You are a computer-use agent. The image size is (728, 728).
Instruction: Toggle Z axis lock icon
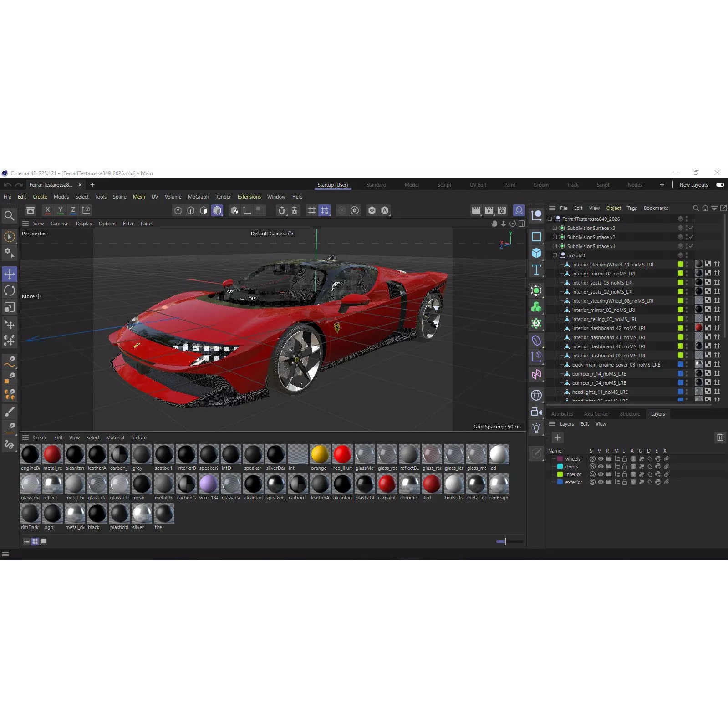(x=73, y=210)
